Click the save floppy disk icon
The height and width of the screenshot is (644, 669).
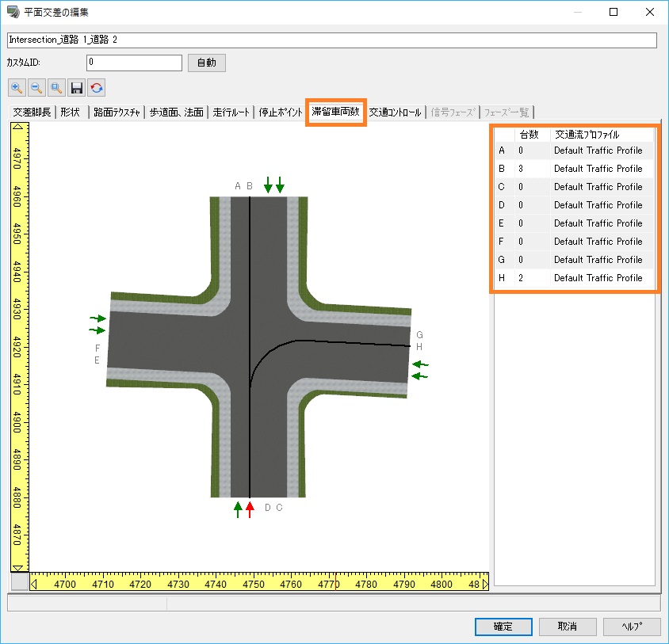coord(77,88)
